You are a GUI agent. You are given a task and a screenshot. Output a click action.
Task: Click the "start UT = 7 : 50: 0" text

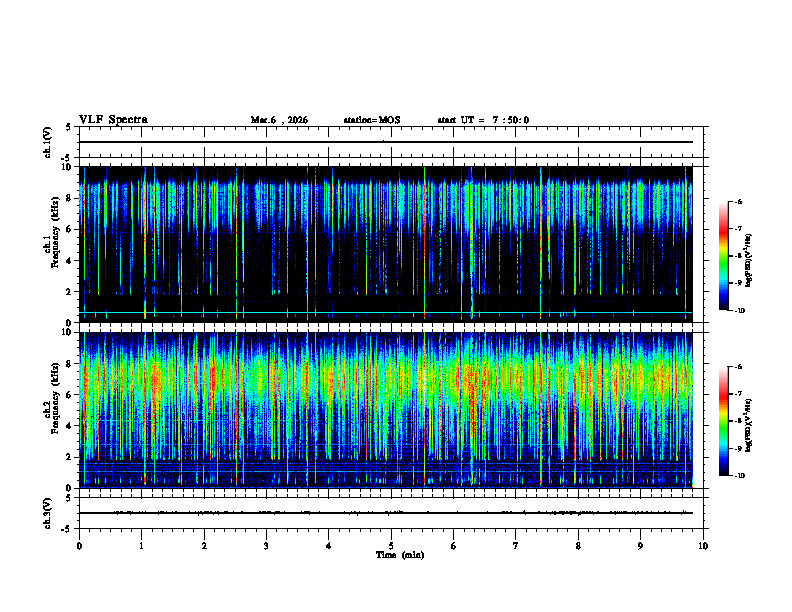(x=483, y=120)
